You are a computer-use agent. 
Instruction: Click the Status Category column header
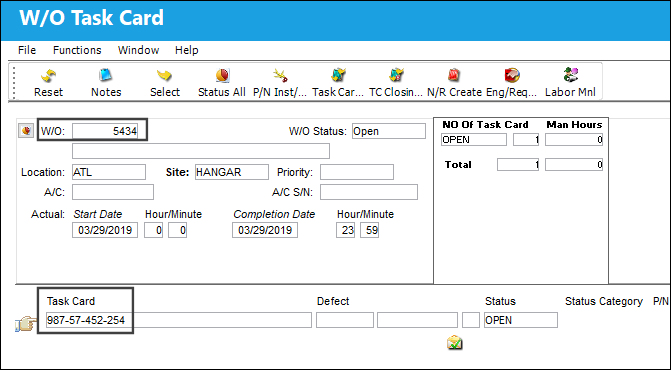(x=603, y=301)
